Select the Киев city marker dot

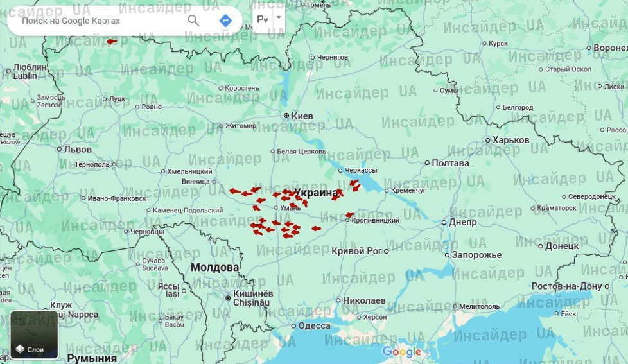coord(286,116)
